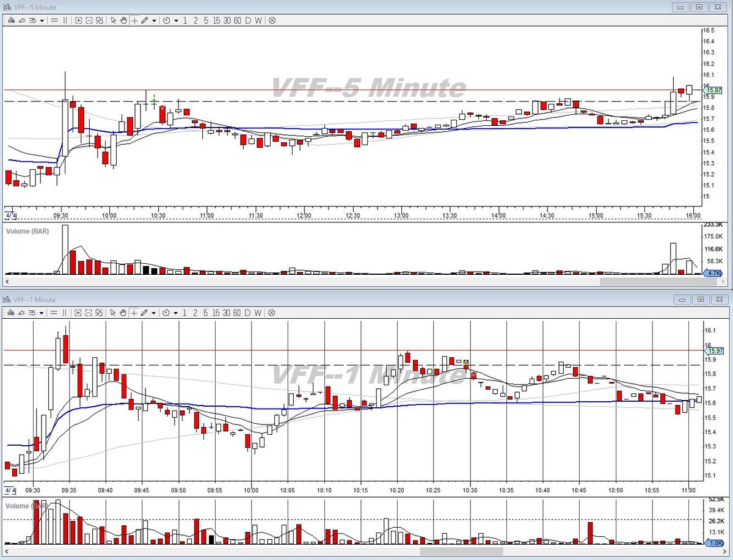Toggle crosshair cursor in 5 Minute chart
This screenshot has height=560, width=733.
pos(134,20)
